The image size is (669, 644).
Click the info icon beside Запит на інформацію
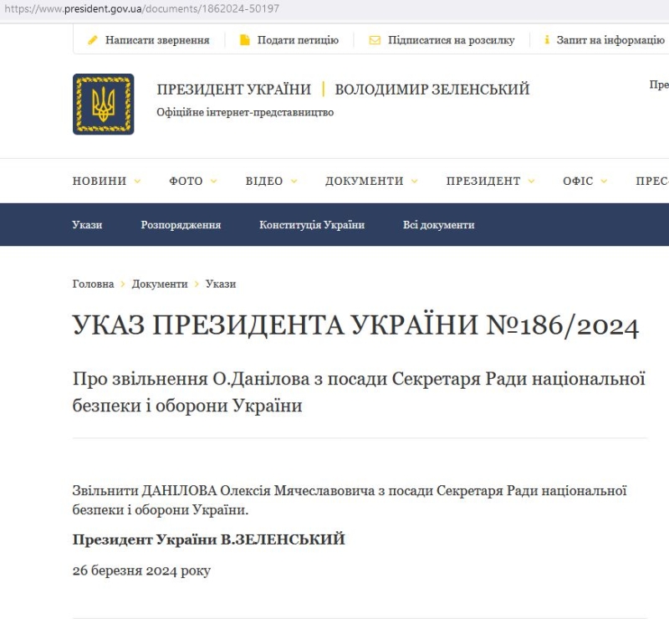pyautogui.click(x=547, y=40)
